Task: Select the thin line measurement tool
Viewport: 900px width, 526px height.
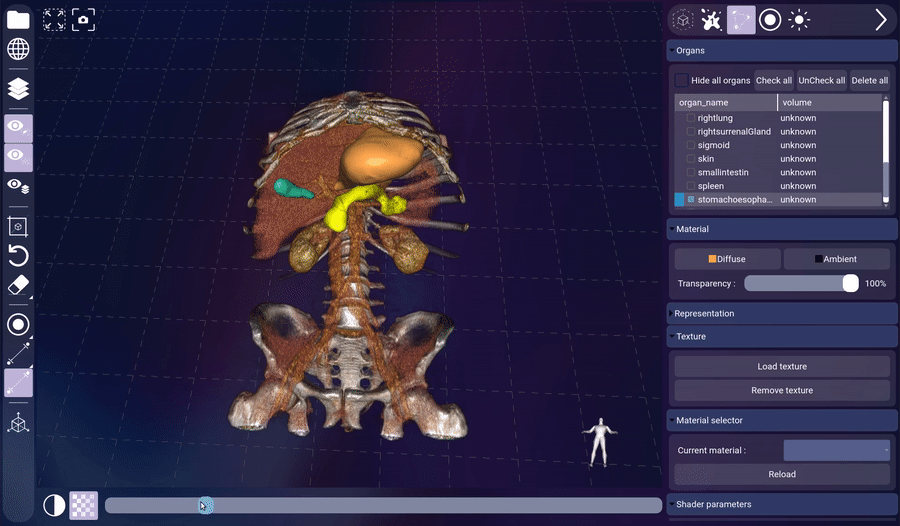Action: [18, 354]
